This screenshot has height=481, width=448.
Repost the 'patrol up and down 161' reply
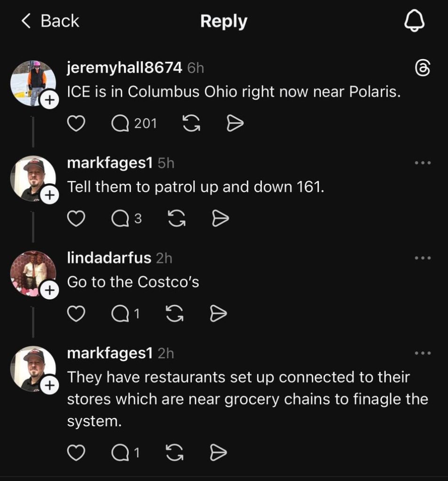pyautogui.click(x=176, y=218)
